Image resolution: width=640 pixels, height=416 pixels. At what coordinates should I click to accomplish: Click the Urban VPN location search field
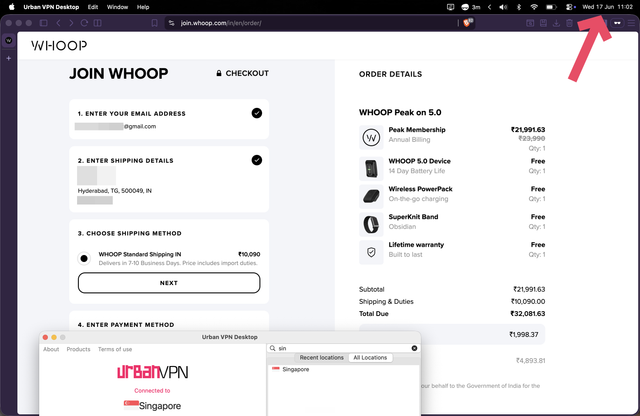pos(343,348)
